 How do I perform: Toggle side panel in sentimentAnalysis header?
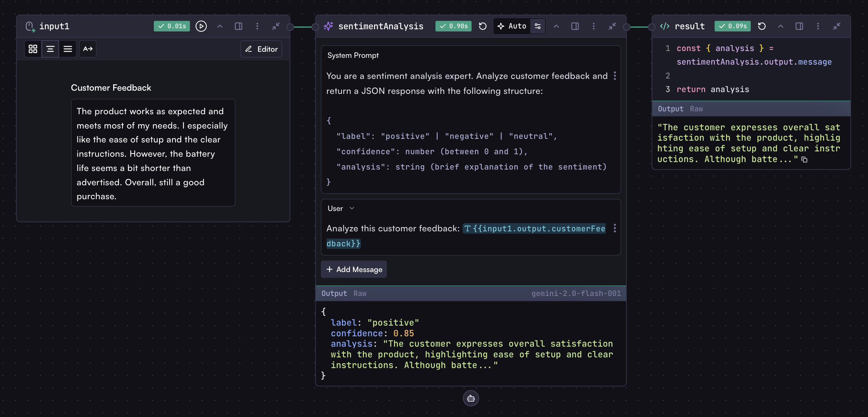(x=575, y=26)
